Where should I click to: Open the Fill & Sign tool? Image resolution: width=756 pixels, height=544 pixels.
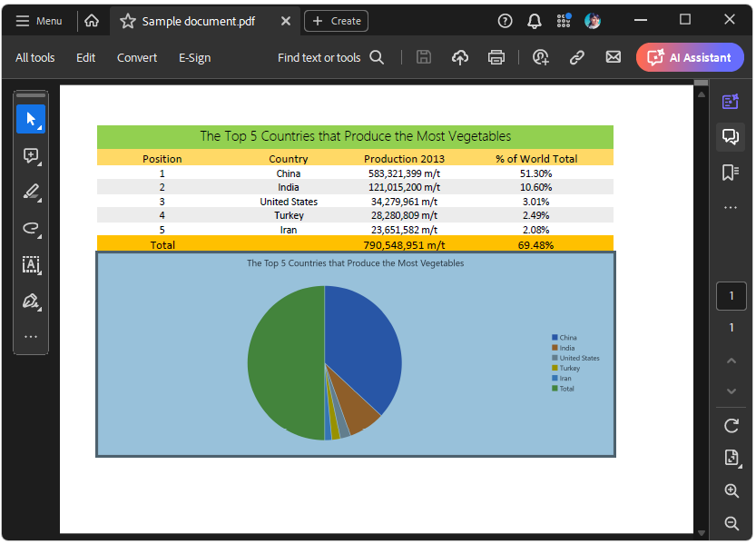[x=31, y=301]
